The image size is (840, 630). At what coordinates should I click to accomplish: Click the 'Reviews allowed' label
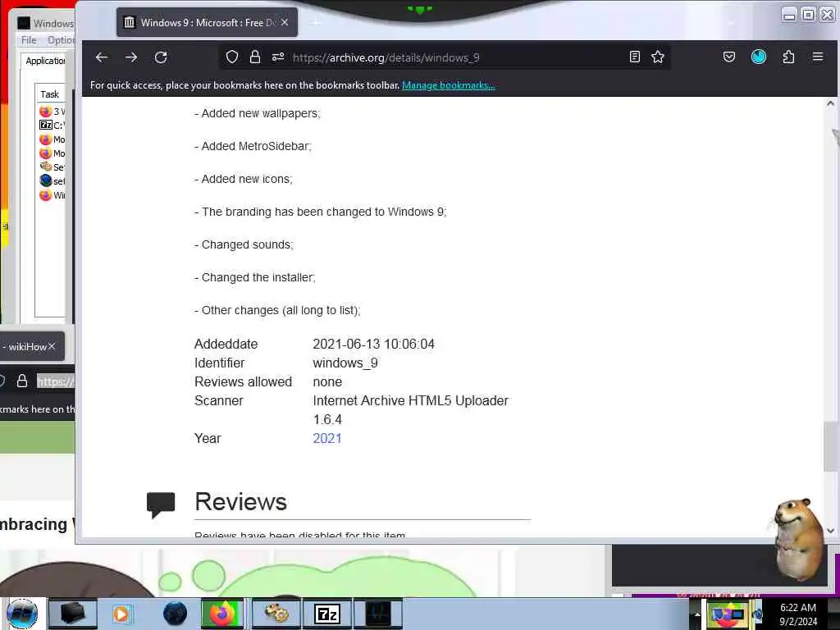(x=243, y=382)
